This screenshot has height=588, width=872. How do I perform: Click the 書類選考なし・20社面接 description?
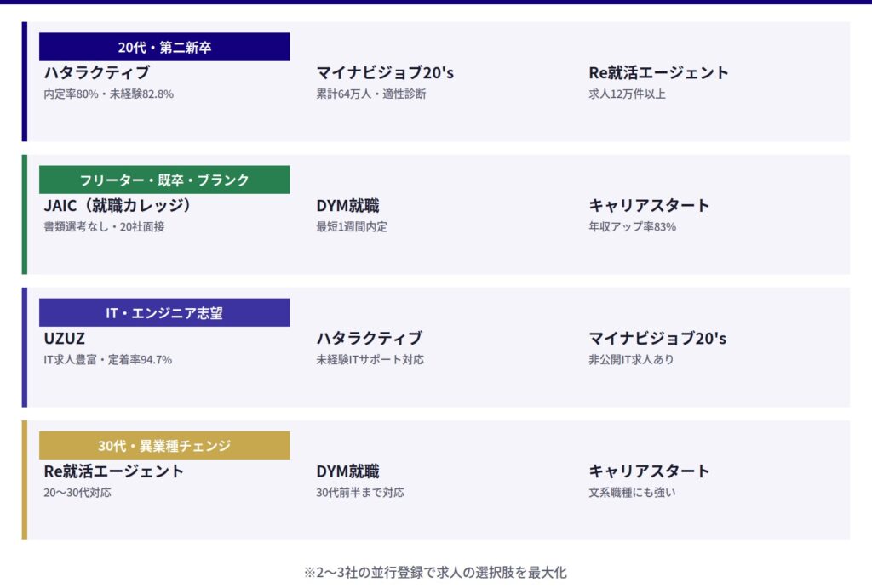tap(104, 226)
